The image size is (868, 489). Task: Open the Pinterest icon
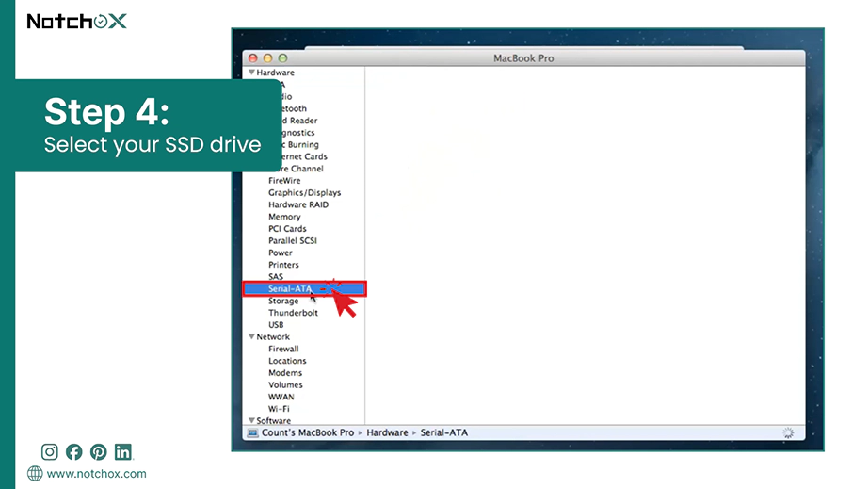pos(99,452)
